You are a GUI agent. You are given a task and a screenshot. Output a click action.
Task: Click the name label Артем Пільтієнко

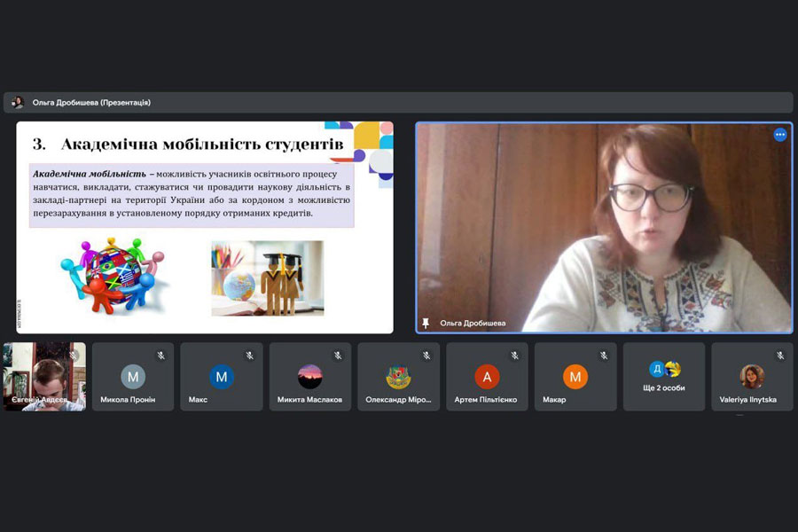pos(486,400)
